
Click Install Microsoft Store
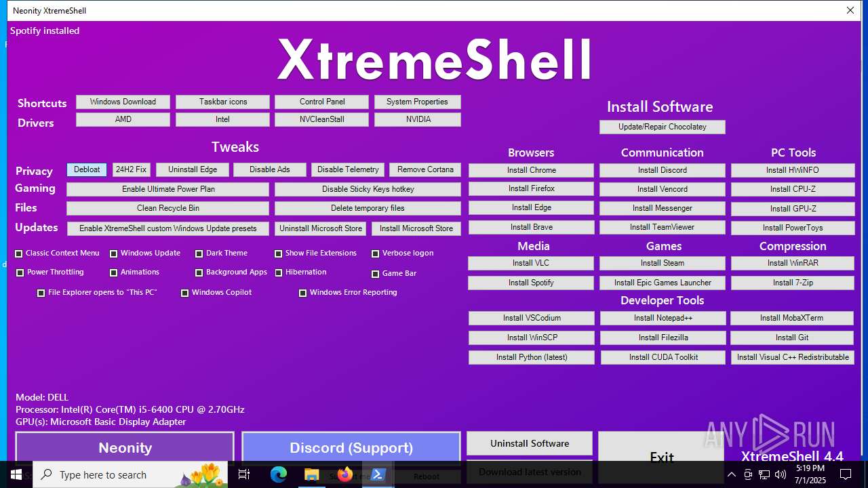tap(416, 228)
